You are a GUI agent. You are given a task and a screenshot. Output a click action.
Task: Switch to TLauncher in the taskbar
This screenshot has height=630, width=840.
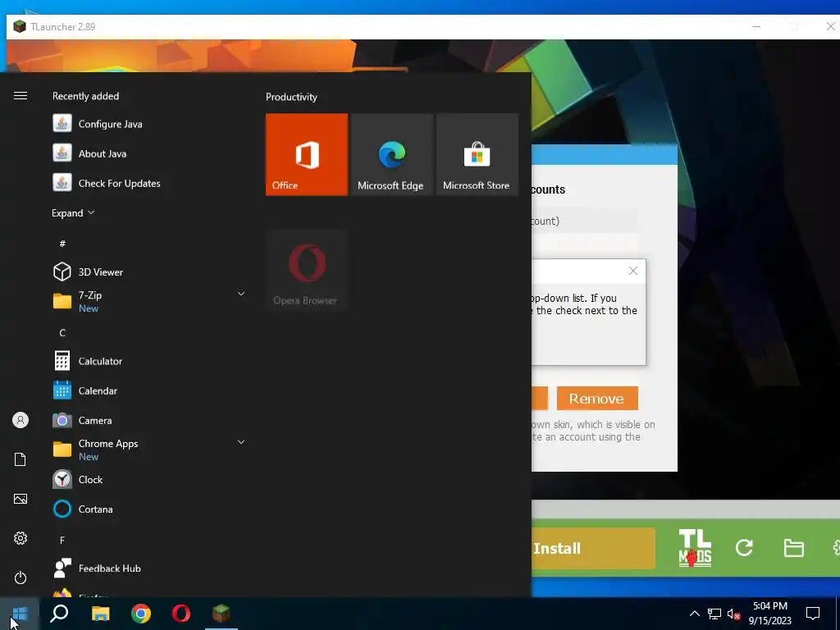tap(221, 614)
